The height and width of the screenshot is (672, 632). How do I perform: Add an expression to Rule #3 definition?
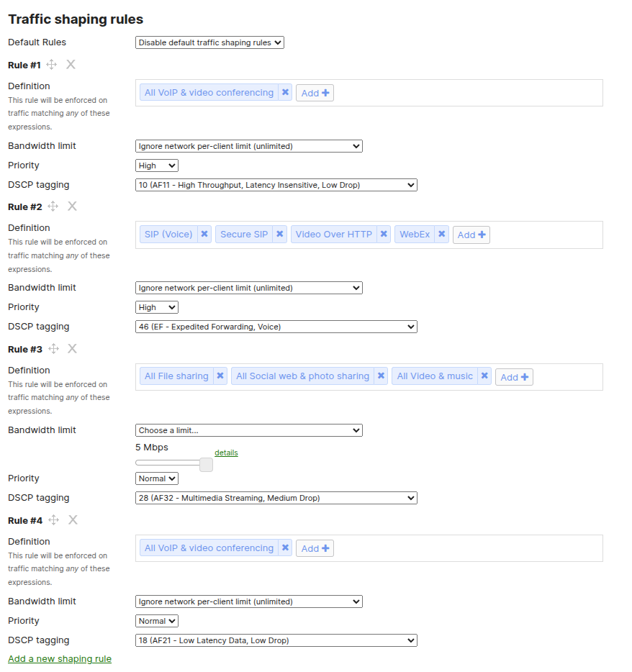[x=514, y=377]
